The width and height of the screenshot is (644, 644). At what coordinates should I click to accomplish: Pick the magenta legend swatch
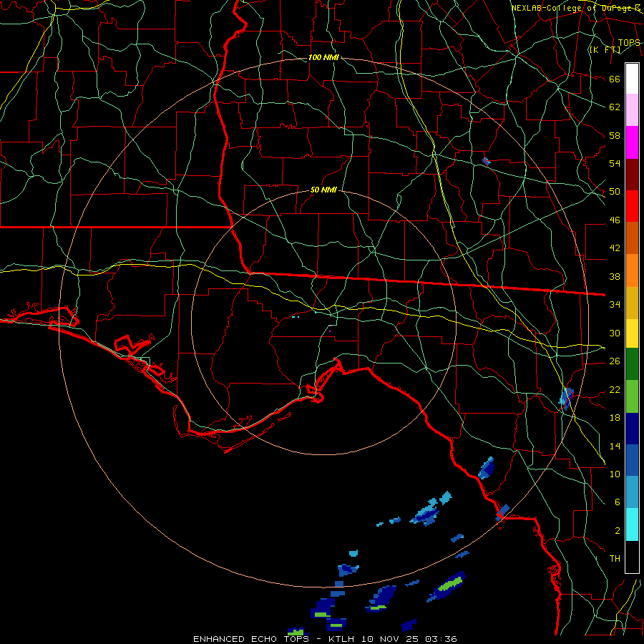tap(632, 142)
